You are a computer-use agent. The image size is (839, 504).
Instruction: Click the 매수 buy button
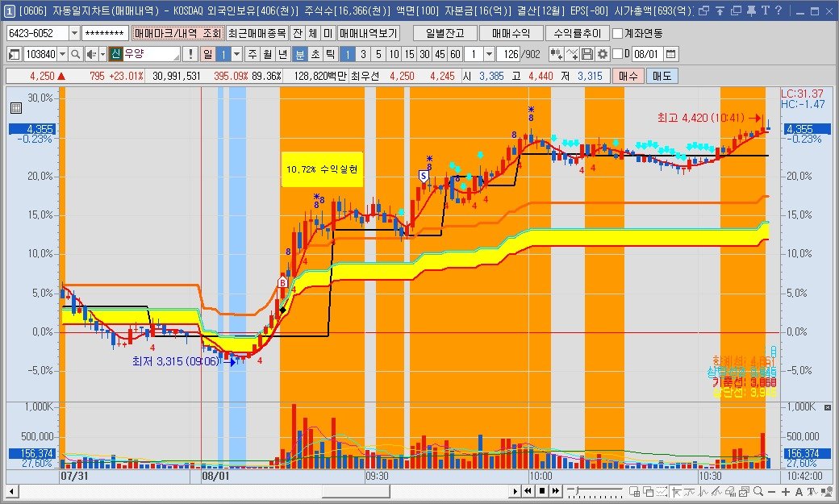coord(629,76)
